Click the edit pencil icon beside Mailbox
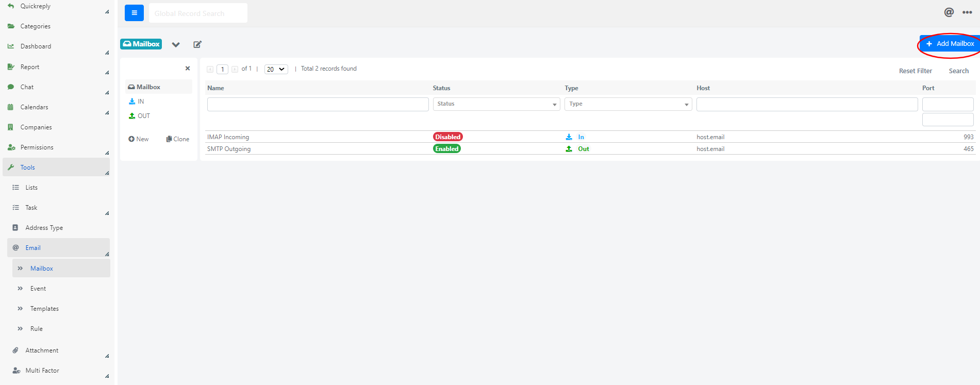The image size is (980, 385). 197,44
